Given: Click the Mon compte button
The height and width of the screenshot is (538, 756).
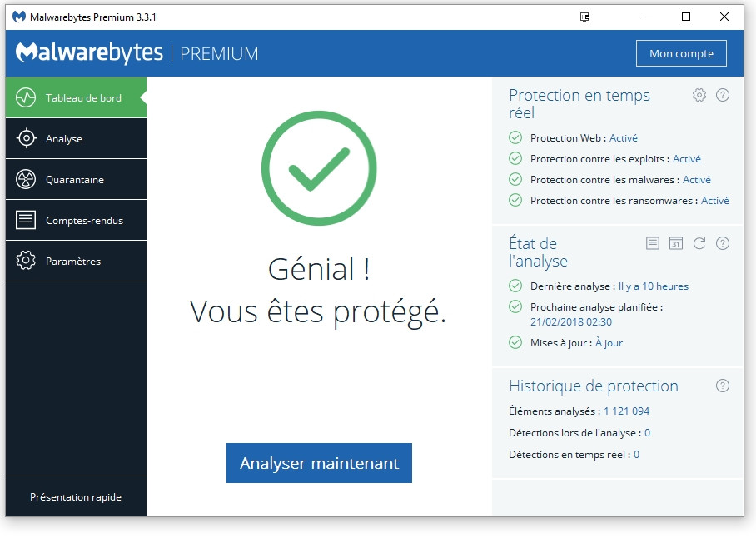Looking at the screenshot, I should pos(681,53).
